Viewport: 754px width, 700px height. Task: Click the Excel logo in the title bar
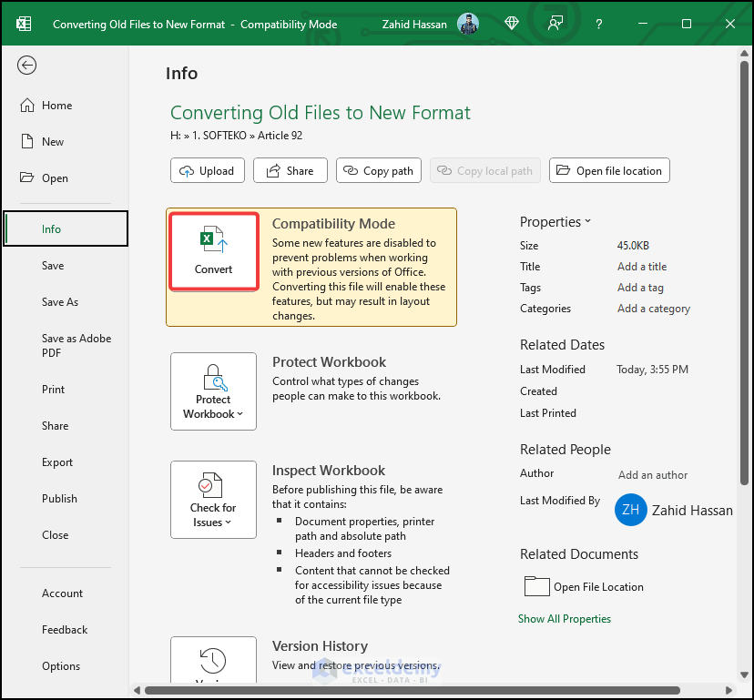(x=23, y=24)
